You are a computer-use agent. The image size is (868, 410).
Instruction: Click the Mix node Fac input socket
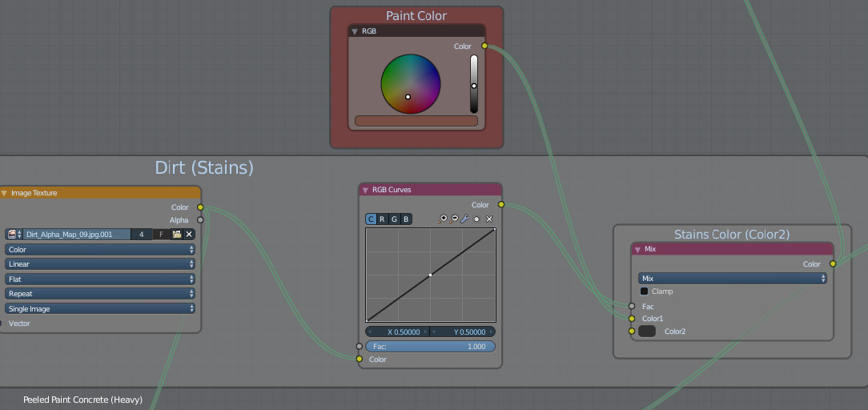click(632, 306)
